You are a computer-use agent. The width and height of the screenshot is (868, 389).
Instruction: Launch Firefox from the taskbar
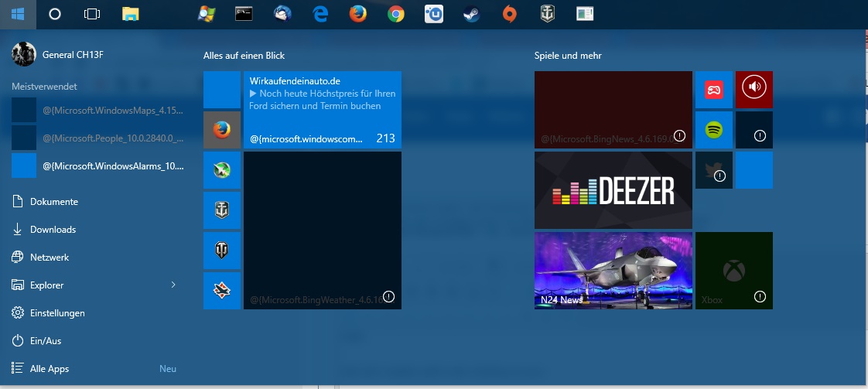358,15
